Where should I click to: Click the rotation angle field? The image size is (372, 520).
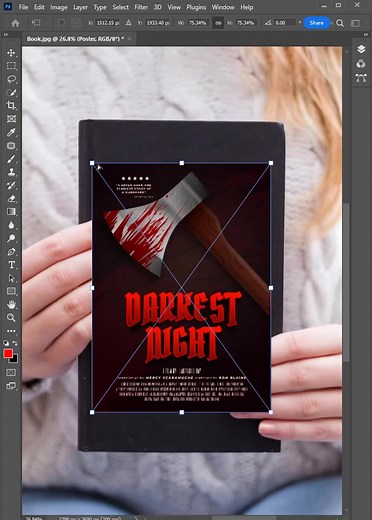(285, 23)
